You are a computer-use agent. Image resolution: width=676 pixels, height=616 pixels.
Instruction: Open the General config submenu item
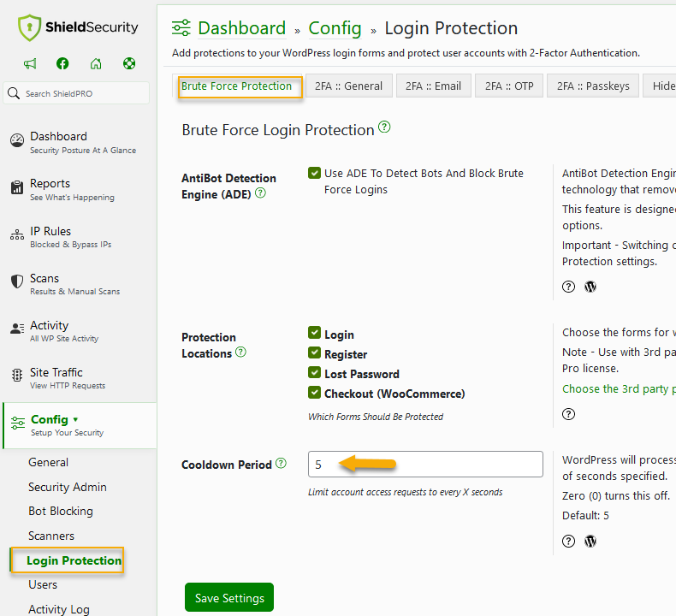48,463
